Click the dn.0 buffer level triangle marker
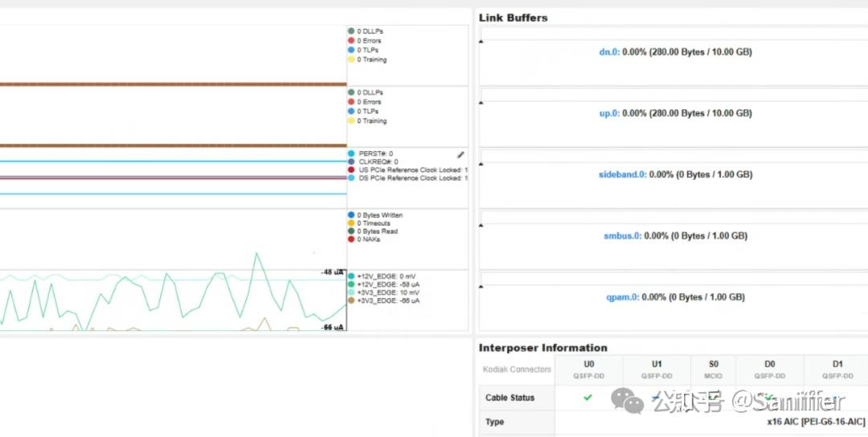868x437 pixels. click(x=481, y=42)
